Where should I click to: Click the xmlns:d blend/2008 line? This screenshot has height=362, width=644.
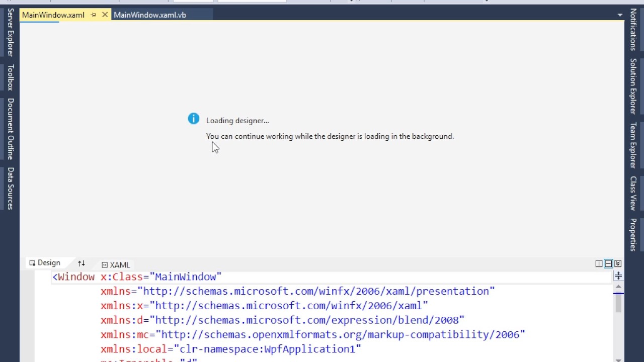click(x=282, y=320)
